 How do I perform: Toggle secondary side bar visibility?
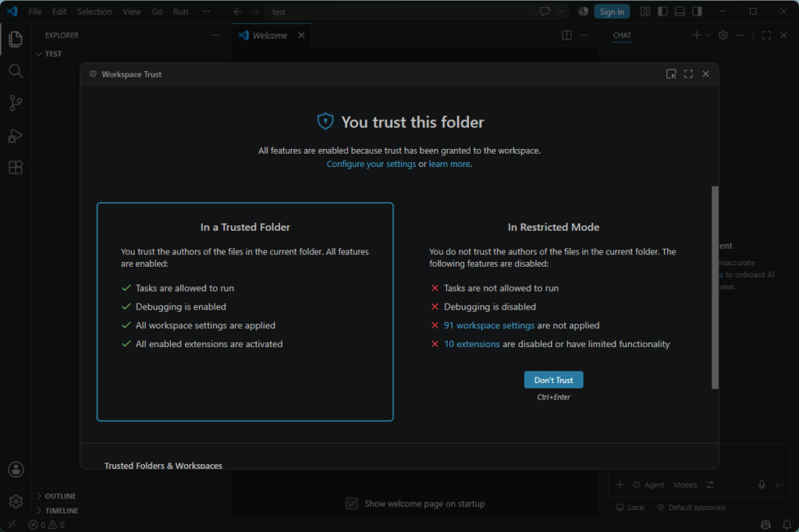697,11
